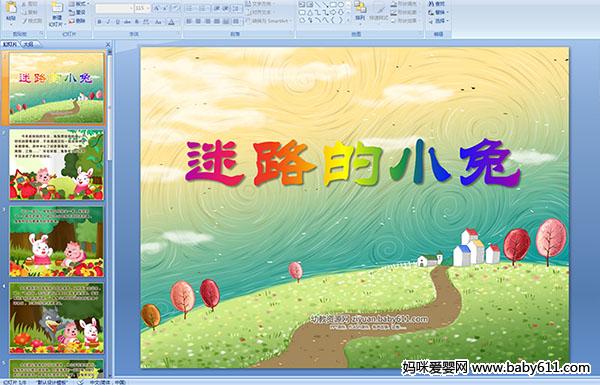Screen dimensions: 600x385
Task: Toggle Bold formatting
Action: tap(99, 22)
